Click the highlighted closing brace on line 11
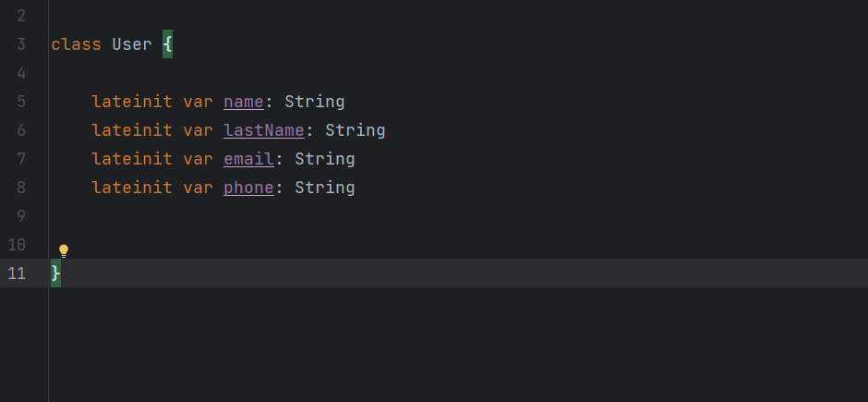 pyautogui.click(x=55, y=273)
